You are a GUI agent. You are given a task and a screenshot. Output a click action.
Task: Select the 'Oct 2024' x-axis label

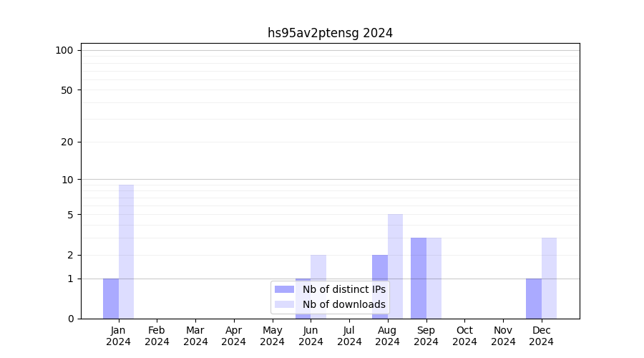click(x=464, y=336)
